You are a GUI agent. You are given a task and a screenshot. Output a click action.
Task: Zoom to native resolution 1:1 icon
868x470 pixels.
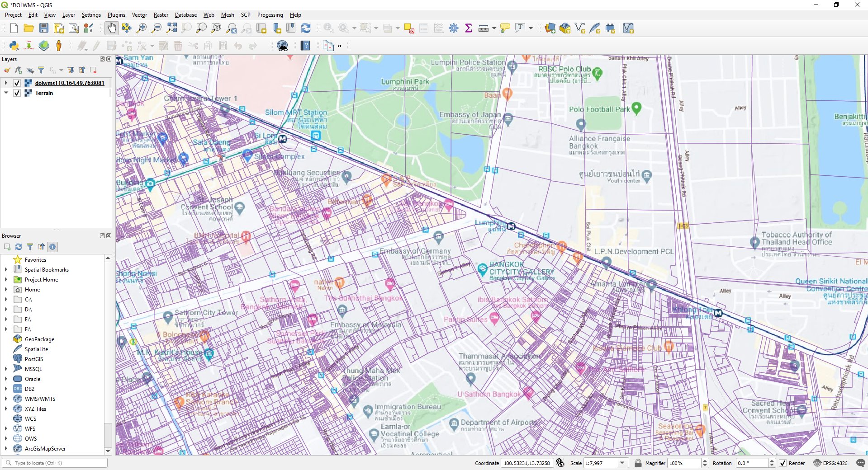coord(216,28)
